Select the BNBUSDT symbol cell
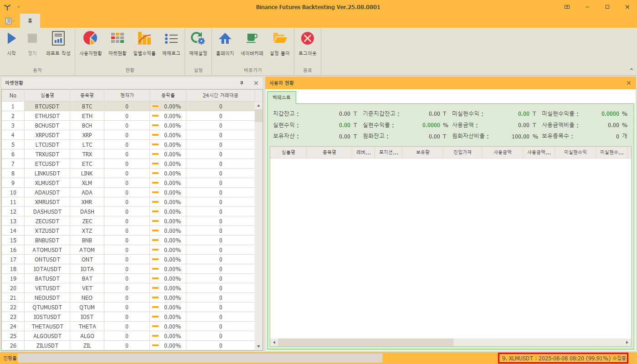Viewport: 637px width, 364px height. (47, 240)
